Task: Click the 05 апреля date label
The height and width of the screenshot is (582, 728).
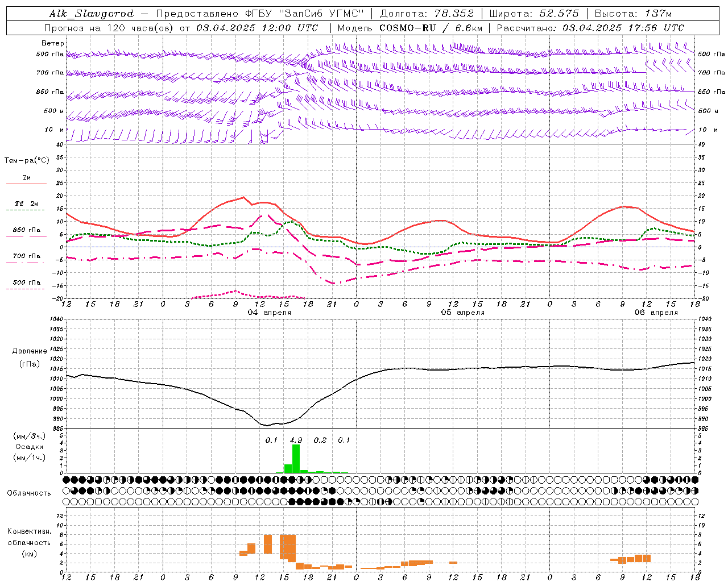Action: click(x=463, y=313)
